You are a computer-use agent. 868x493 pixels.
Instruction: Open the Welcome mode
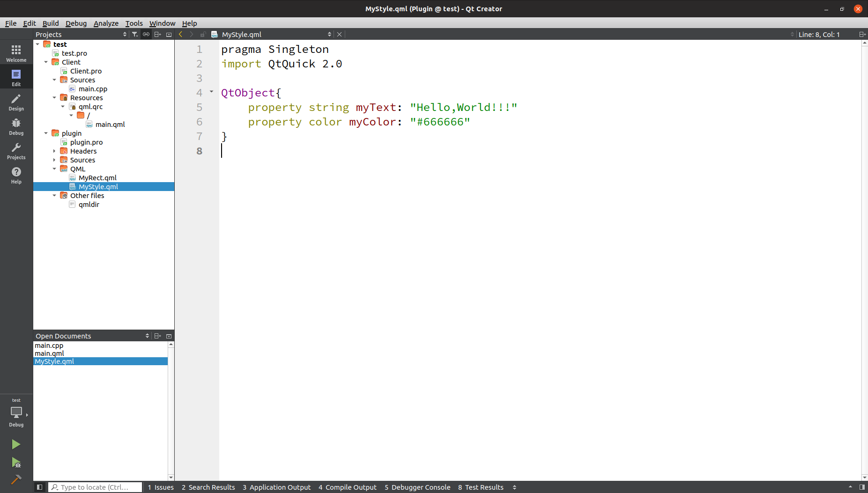coord(16,52)
